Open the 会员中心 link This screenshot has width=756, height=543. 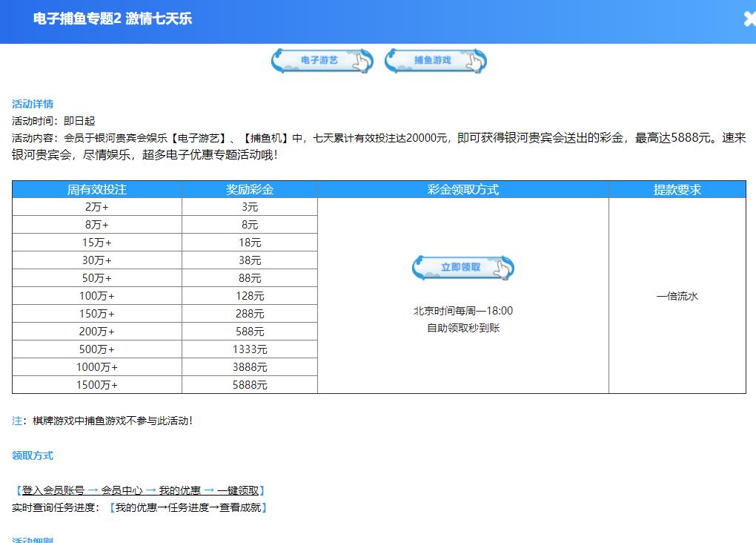click(122, 490)
